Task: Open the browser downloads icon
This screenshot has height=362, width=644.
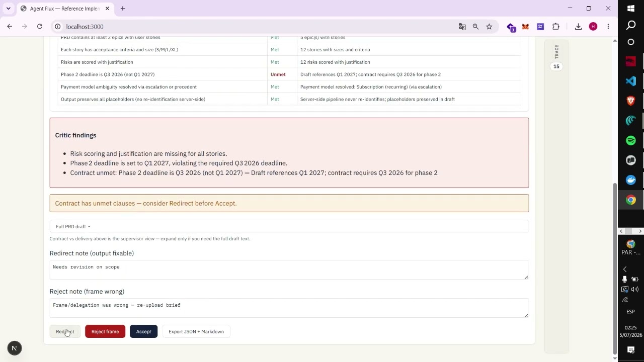Action: tap(578, 27)
